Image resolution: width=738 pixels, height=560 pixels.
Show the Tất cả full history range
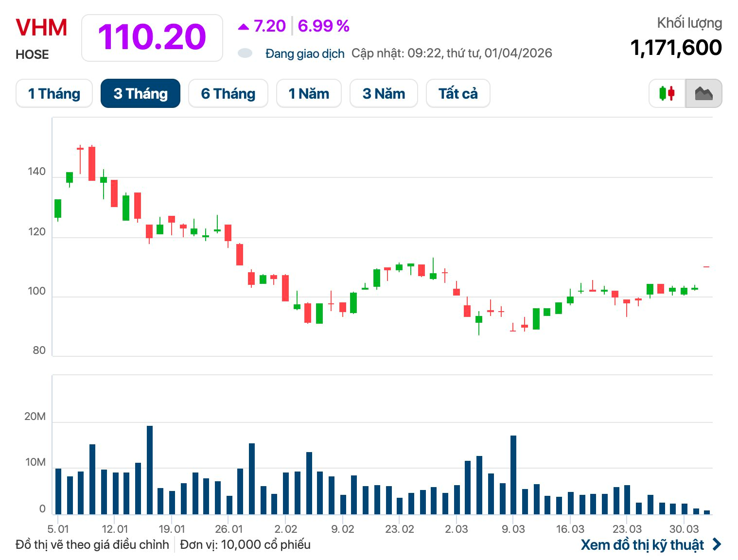[458, 93]
